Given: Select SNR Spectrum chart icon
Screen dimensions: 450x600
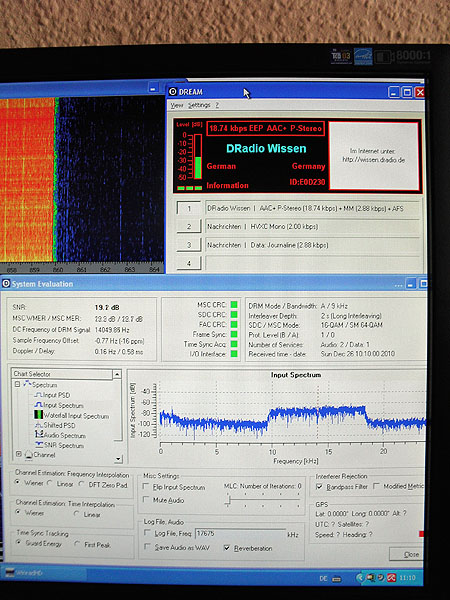Looking at the screenshot, I should 38,445.
